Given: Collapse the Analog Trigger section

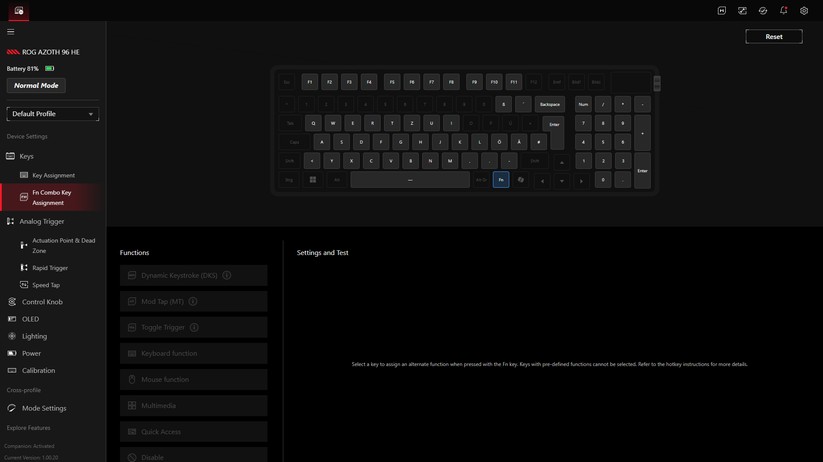Looking at the screenshot, I should 41,221.
